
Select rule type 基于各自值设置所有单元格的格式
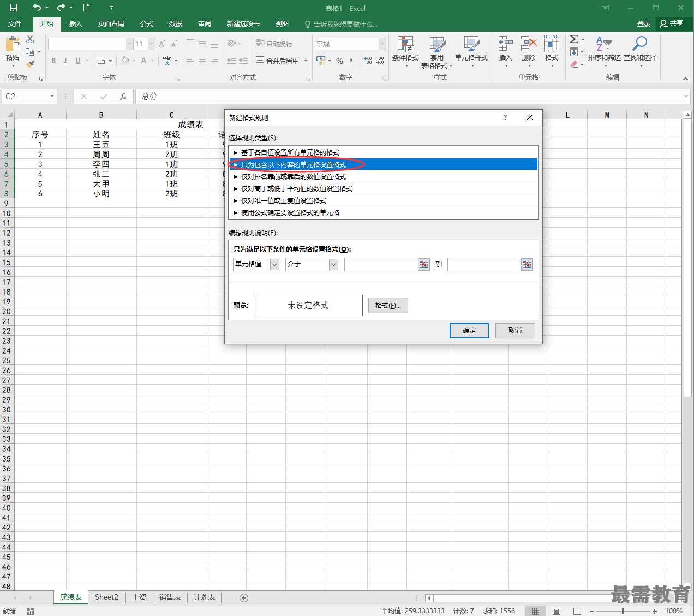pyautogui.click(x=384, y=153)
